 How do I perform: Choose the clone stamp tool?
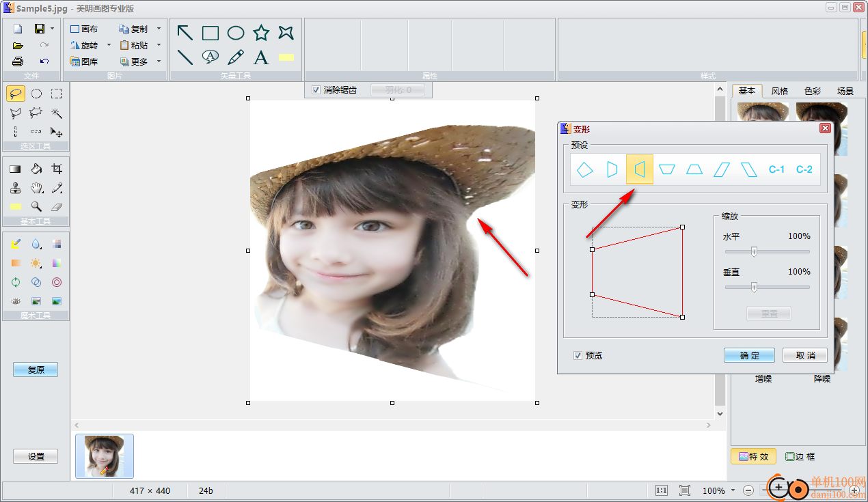(16, 188)
